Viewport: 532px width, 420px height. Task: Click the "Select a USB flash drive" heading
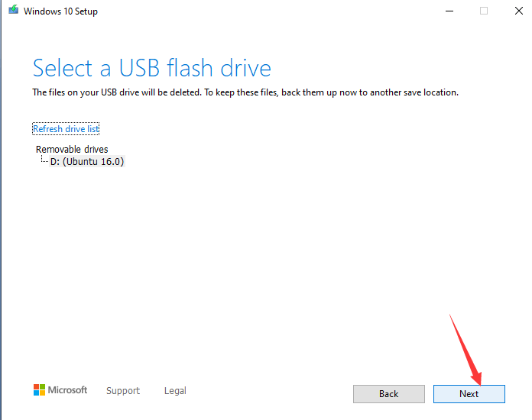pyautogui.click(x=151, y=68)
